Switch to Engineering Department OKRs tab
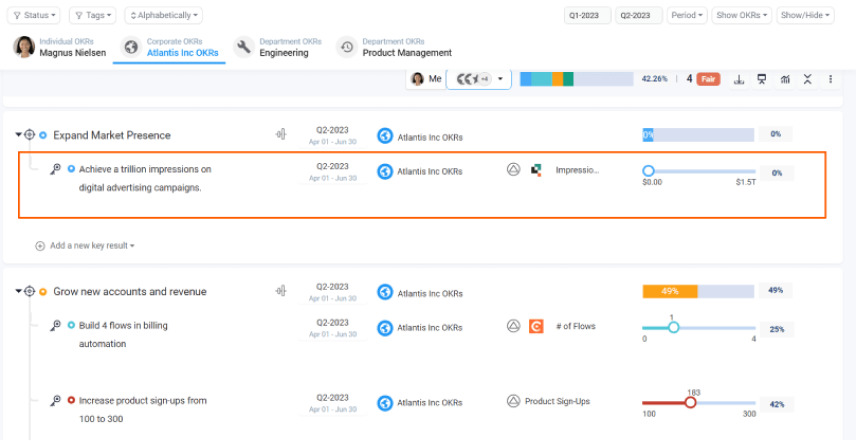 (x=277, y=47)
